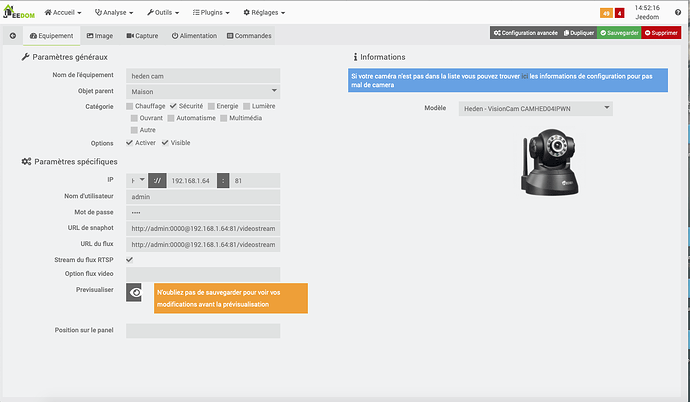This screenshot has height=402, width=690.
Task: Click the Position sur le panel field
Action: click(x=203, y=331)
